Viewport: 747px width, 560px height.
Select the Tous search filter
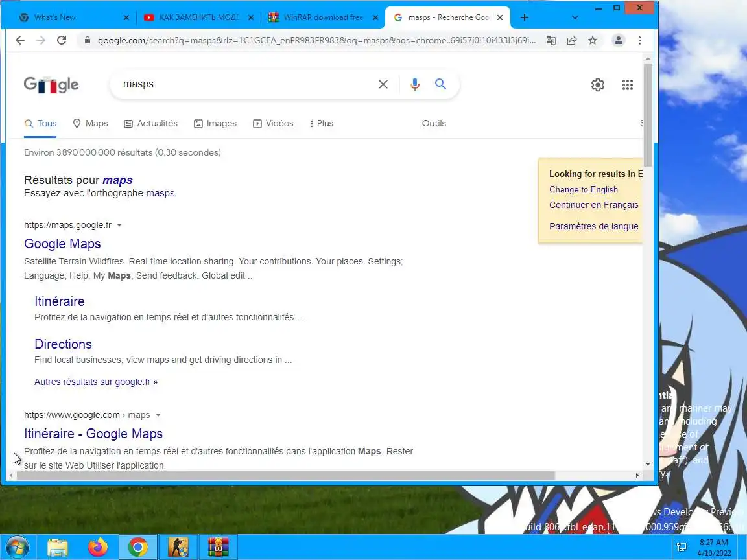(40, 123)
